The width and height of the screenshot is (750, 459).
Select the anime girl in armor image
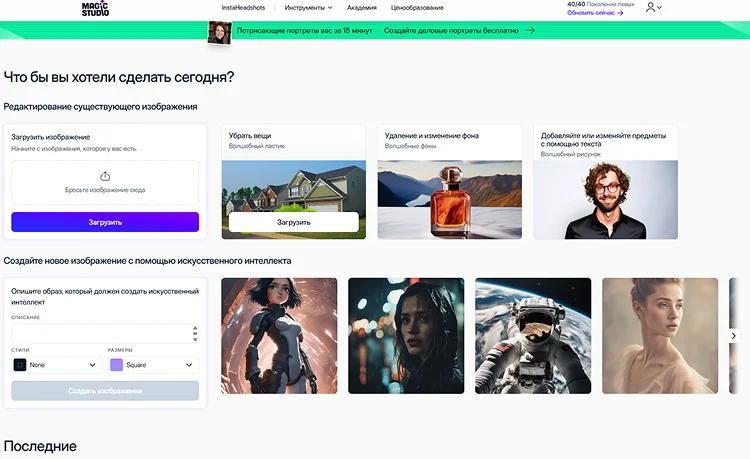pos(279,336)
